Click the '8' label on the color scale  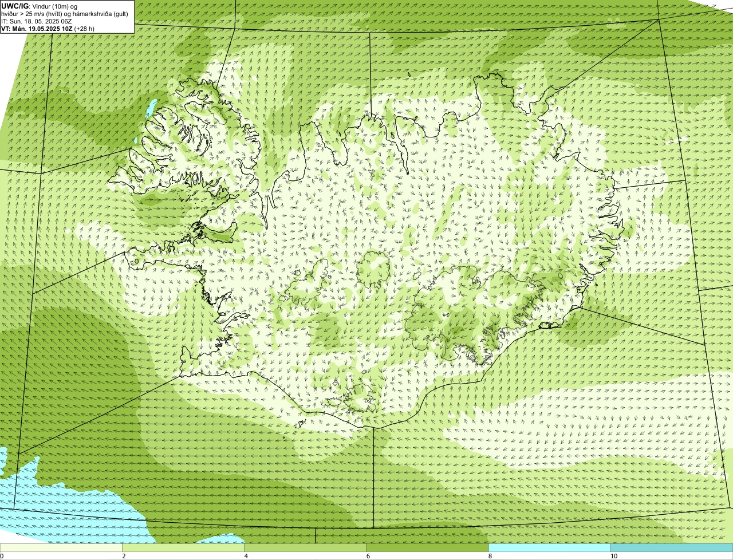[490, 556]
